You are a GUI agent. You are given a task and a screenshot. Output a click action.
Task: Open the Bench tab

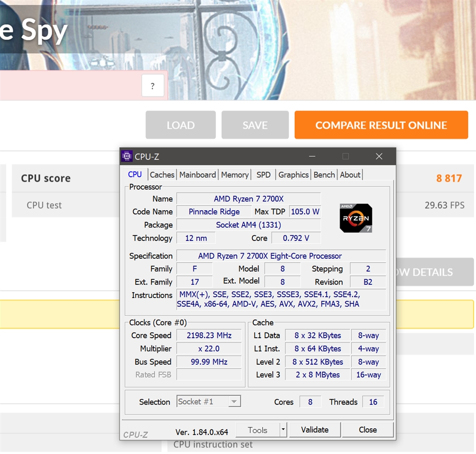point(324,175)
